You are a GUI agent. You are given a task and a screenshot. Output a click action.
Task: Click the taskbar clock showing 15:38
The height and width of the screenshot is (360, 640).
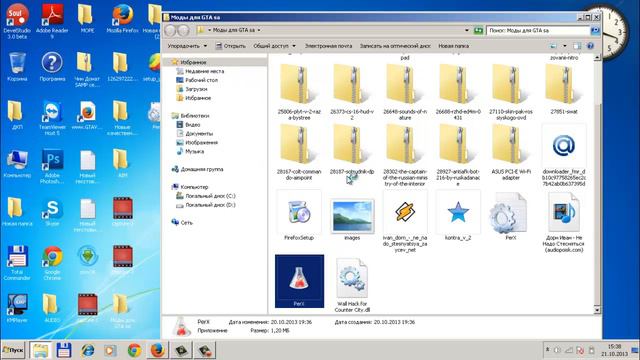(614, 350)
